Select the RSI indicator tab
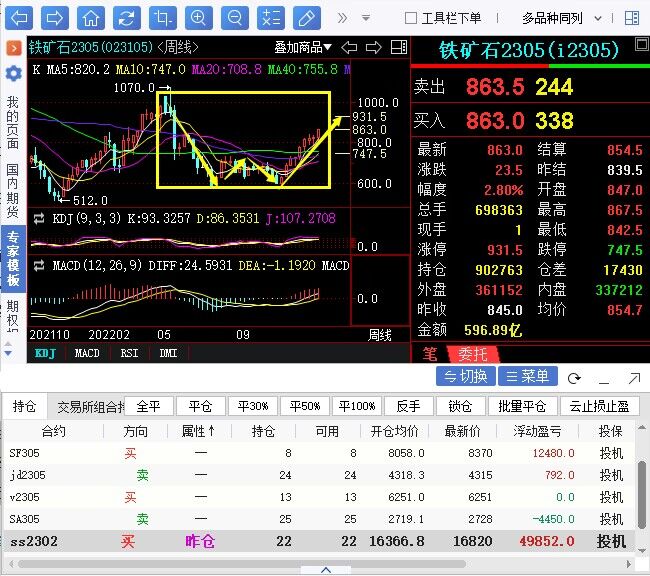Screen dimensions: 650x576 (130, 353)
